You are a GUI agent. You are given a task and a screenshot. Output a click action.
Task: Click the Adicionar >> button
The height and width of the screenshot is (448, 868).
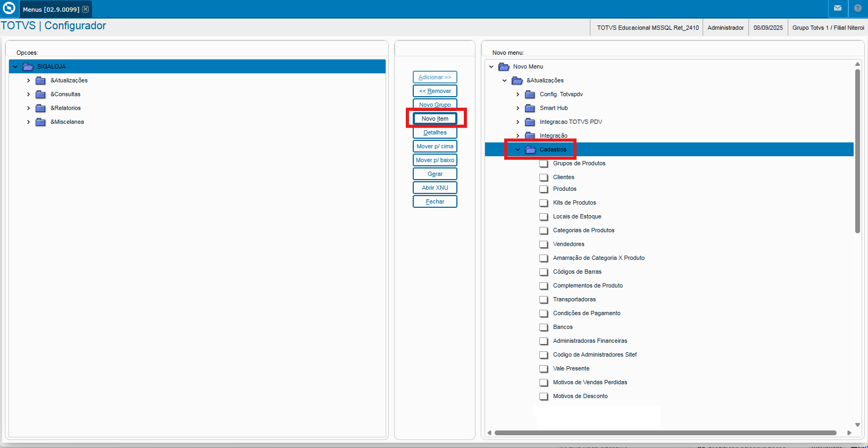(435, 77)
